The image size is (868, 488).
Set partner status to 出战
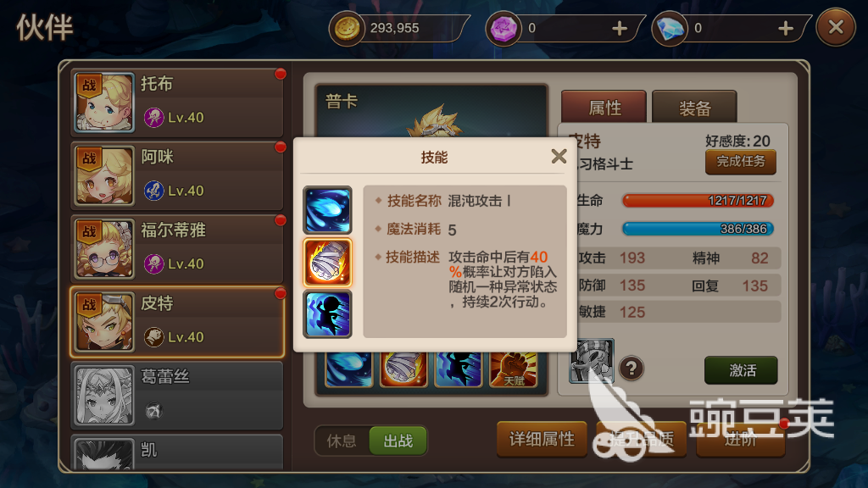coord(398,441)
